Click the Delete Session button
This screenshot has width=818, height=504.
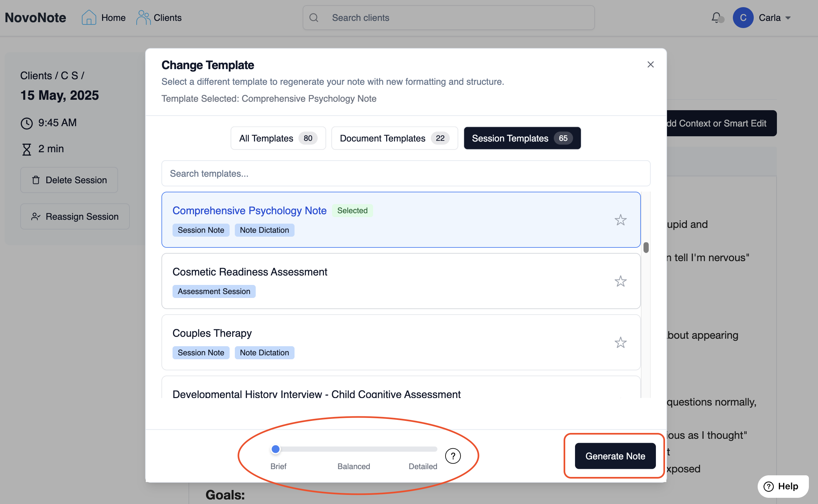(69, 180)
